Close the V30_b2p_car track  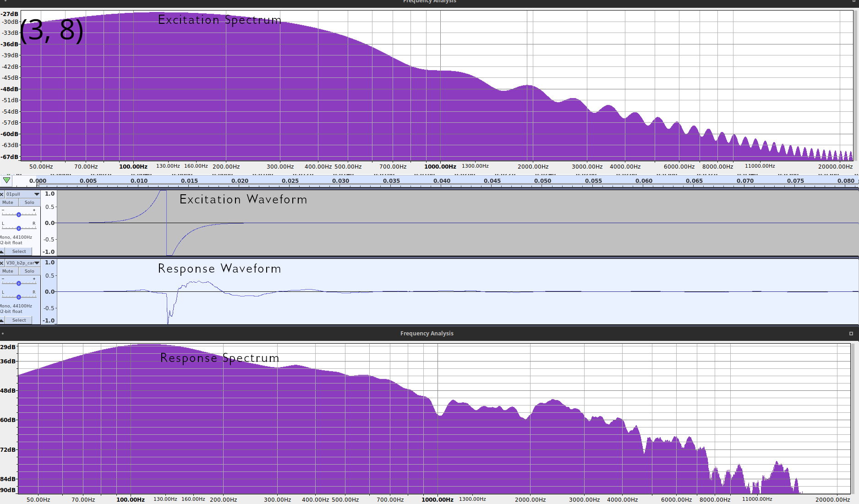point(2,263)
